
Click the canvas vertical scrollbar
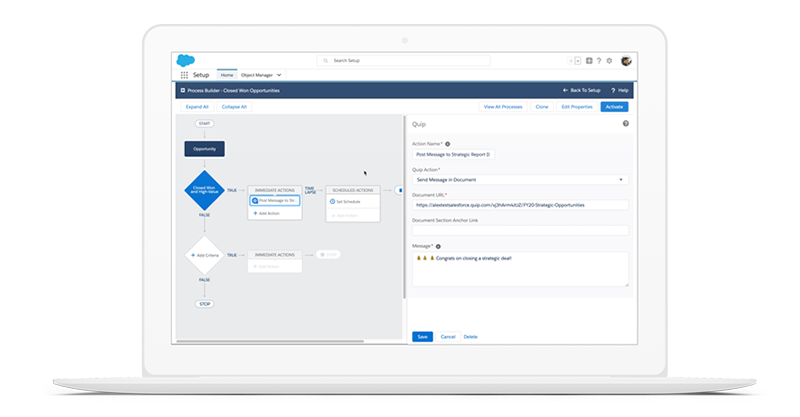tap(404, 207)
